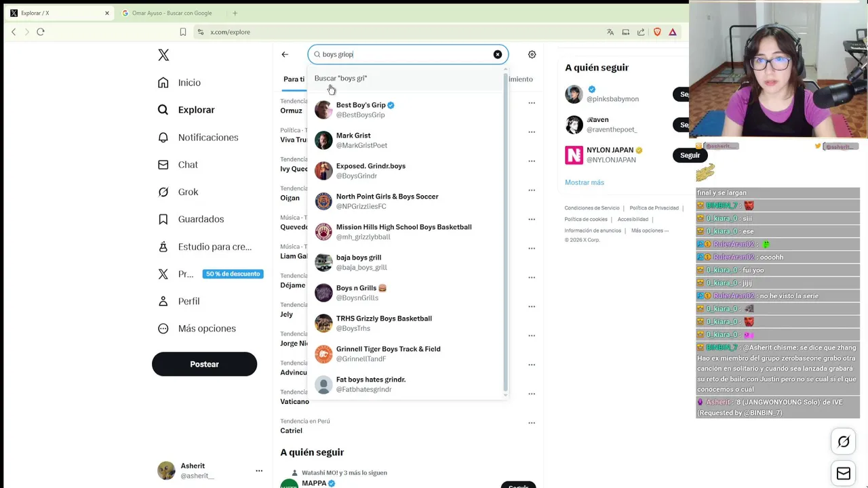Open the Catriel trending topic

point(291,430)
